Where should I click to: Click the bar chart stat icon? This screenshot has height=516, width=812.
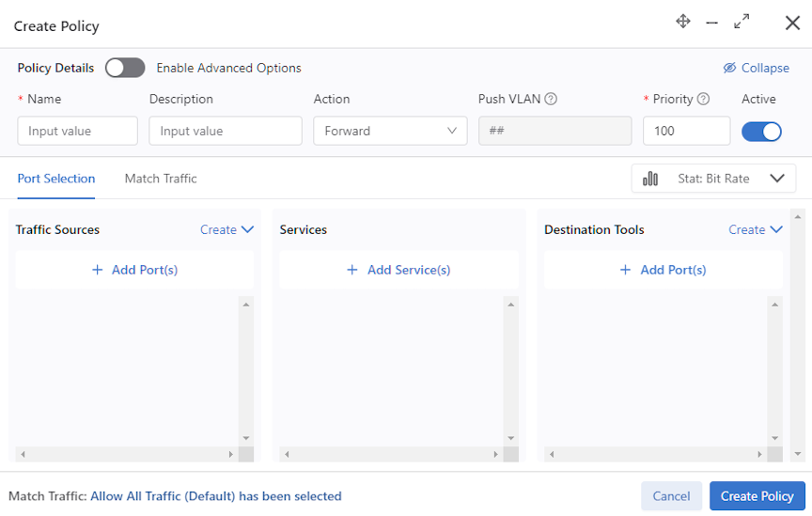click(650, 179)
